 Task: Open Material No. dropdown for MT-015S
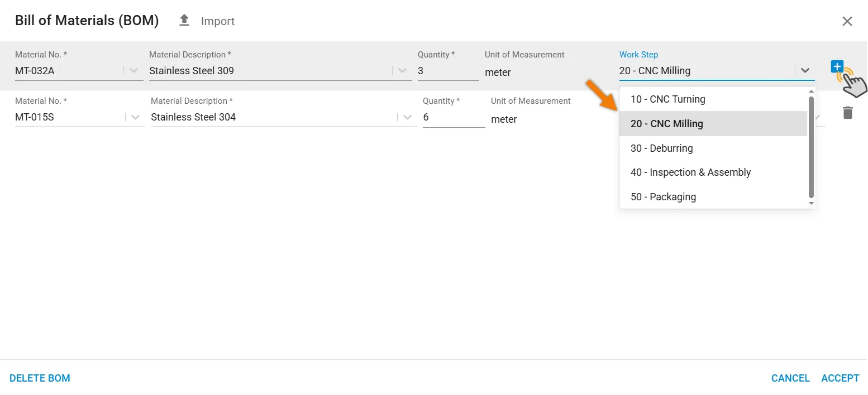(x=135, y=117)
